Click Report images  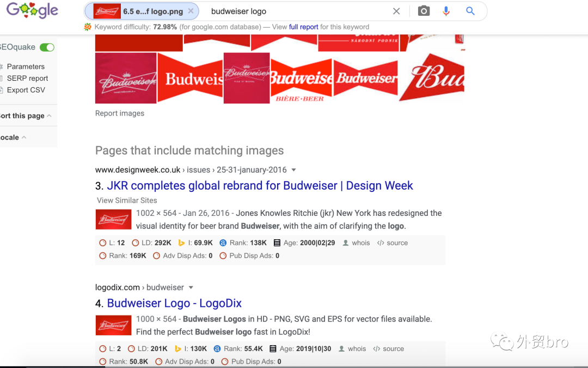click(120, 113)
